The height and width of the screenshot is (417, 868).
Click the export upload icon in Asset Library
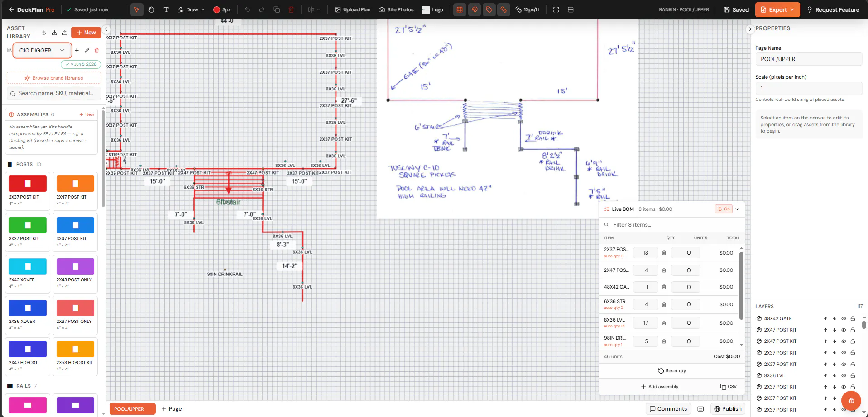(65, 33)
